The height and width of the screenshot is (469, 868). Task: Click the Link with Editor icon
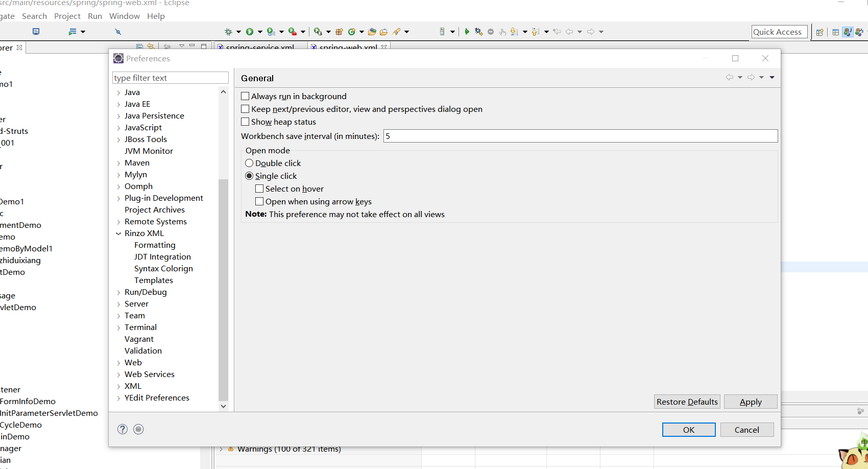tap(151, 46)
